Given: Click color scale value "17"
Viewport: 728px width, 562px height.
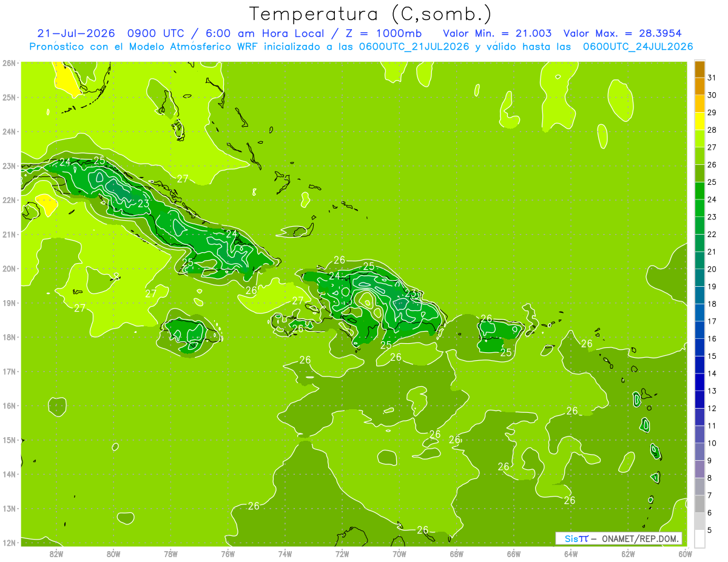Looking at the screenshot, I should click(x=712, y=321).
